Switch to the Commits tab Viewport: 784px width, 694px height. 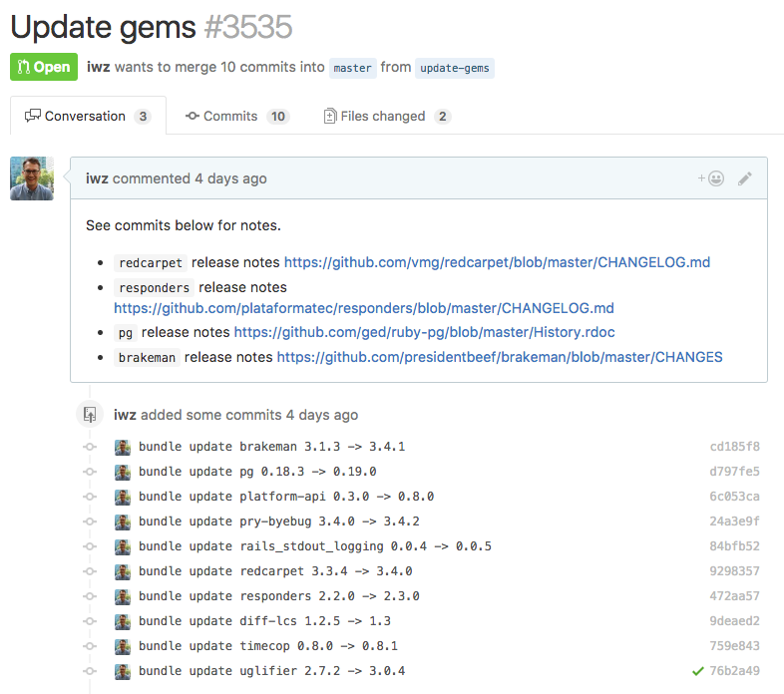[x=236, y=117]
